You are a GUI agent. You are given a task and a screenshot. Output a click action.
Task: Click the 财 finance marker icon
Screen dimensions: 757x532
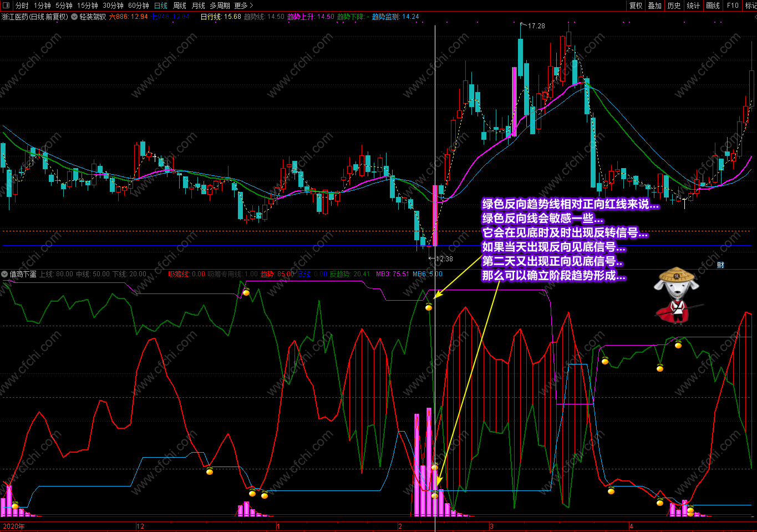[x=720, y=265]
